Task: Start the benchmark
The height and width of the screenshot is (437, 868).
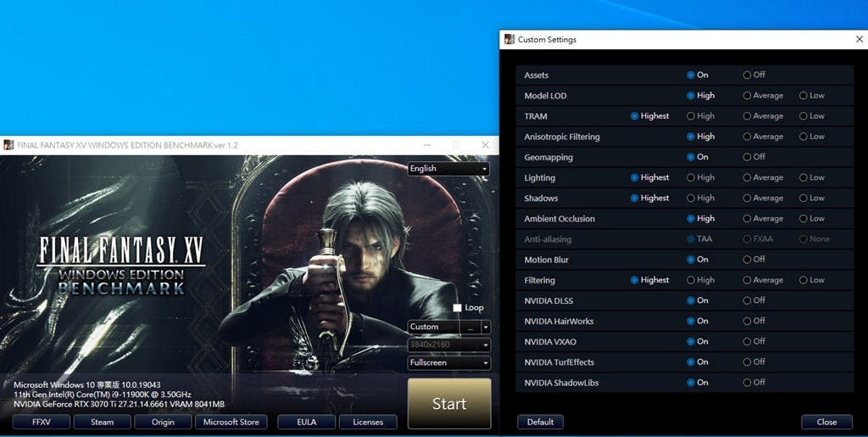Action: pos(449,403)
